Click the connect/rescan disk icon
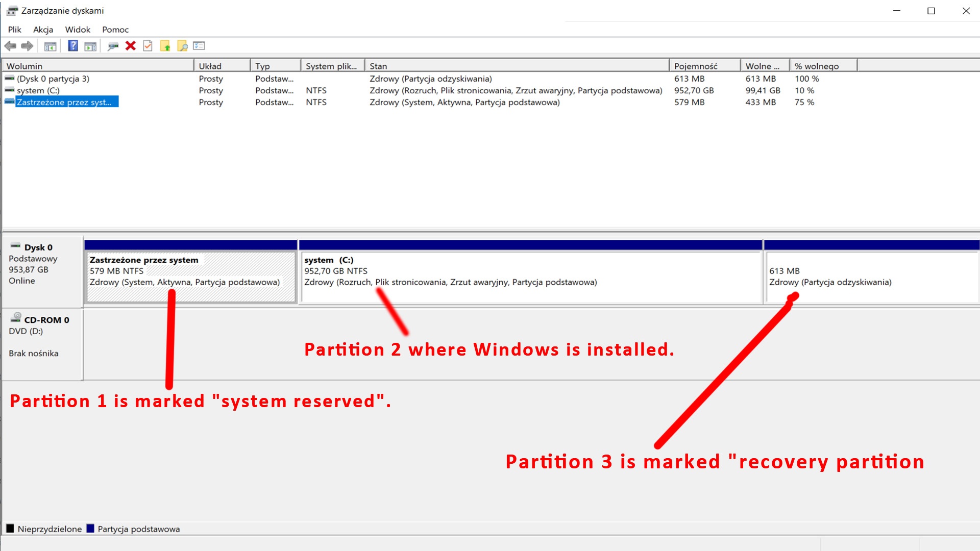This screenshot has width=980, height=551. pyautogui.click(x=113, y=46)
